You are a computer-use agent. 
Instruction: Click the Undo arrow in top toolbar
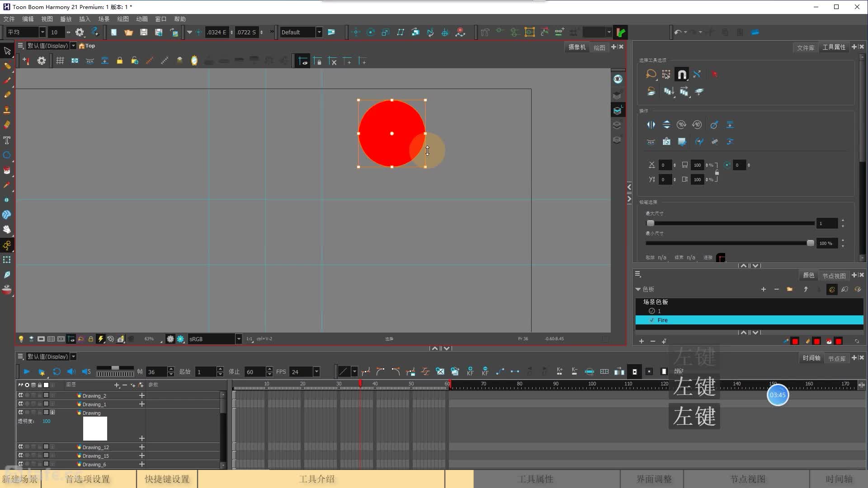pyautogui.click(x=677, y=32)
